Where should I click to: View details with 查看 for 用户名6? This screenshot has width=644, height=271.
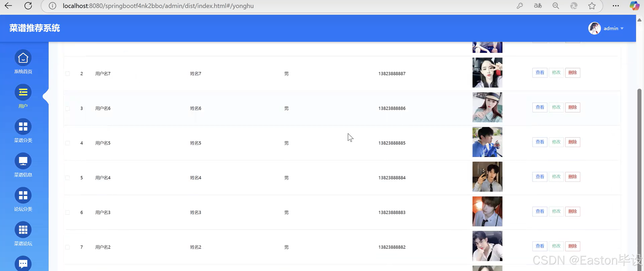[x=540, y=107]
